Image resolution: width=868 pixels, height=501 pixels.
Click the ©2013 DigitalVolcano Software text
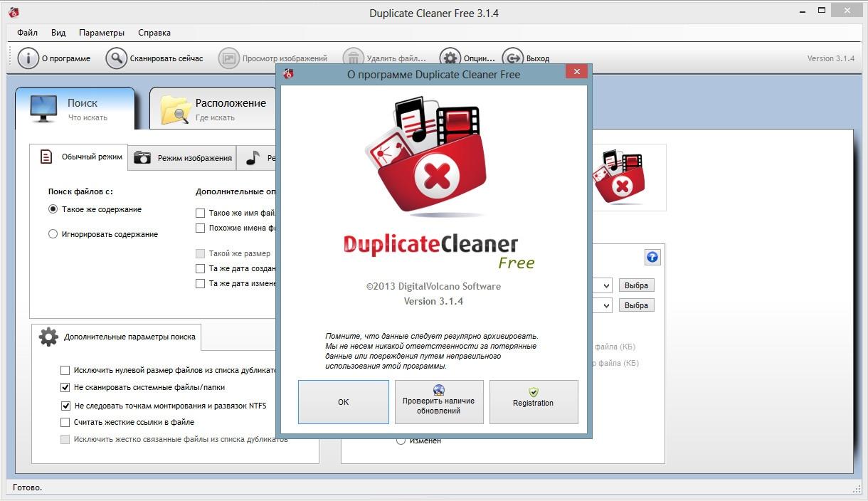433,286
